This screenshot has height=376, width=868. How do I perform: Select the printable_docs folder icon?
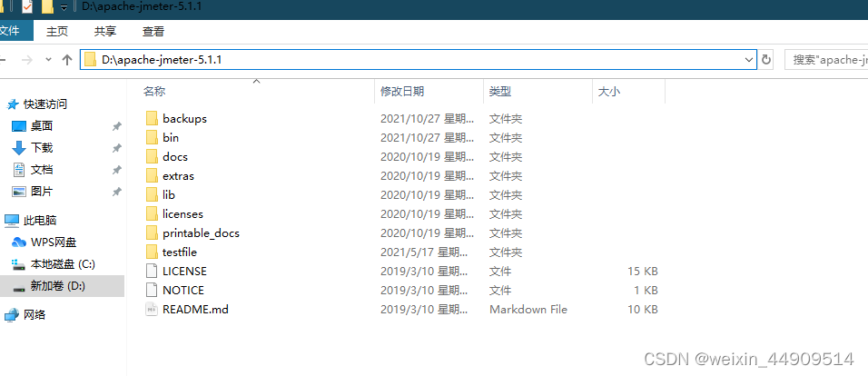pyautogui.click(x=153, y=233)
